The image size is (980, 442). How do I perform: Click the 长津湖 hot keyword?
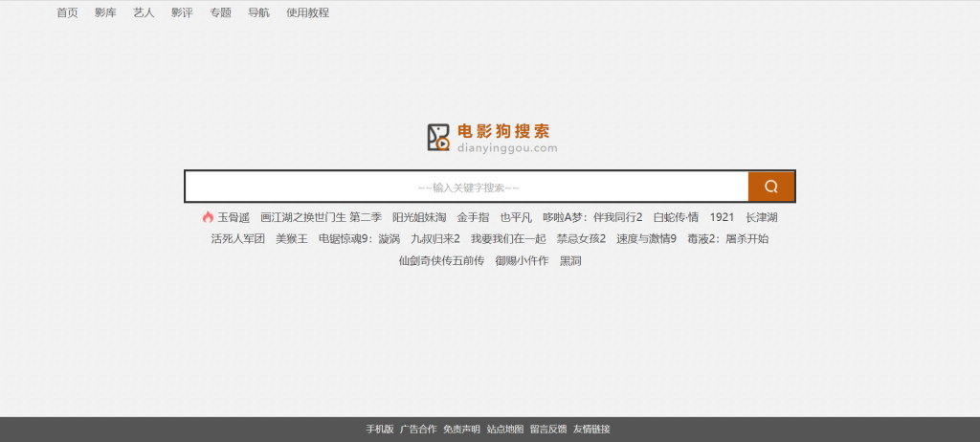click(x=761, y=217)
